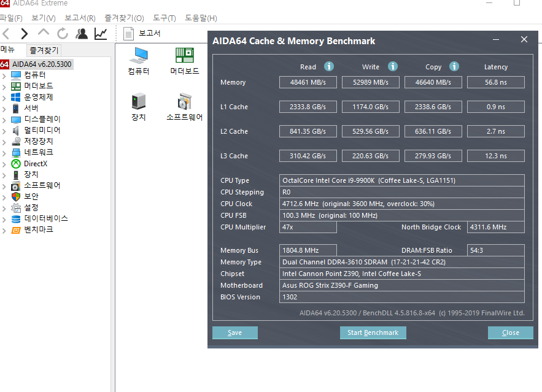Open the 보고서(R) menu
542x392 pixels.
[80, 18]
